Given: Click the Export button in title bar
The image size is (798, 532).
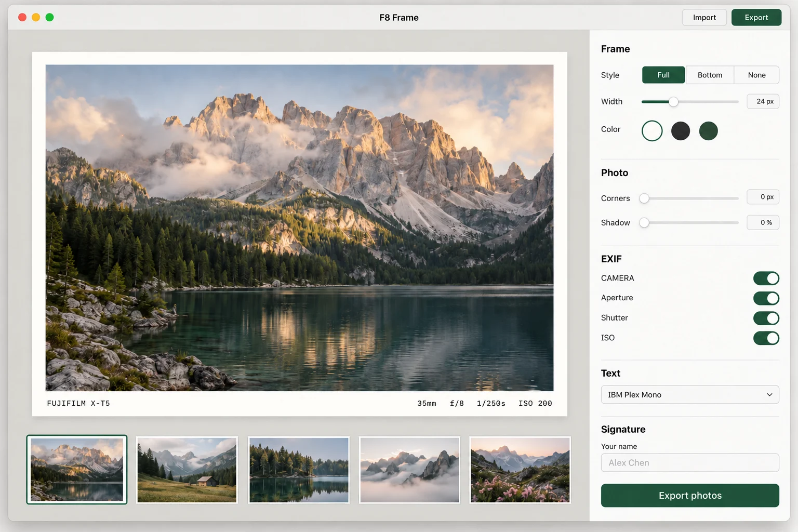Looking at the screenshot, I should pos(756,17).
